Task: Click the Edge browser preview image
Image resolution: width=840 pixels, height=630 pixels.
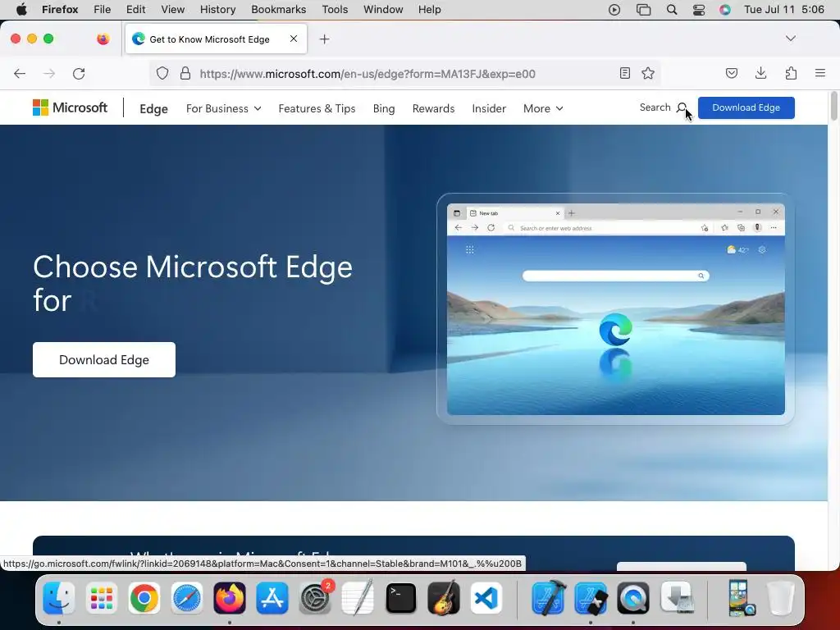Action: tap(615, 309)
